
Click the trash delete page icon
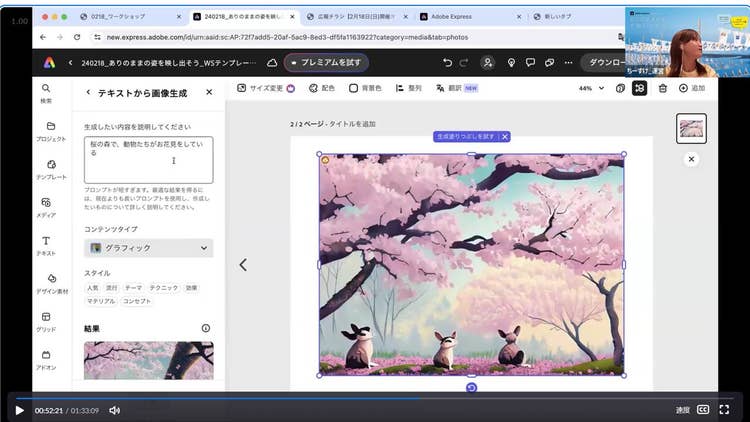coord(662,88)
